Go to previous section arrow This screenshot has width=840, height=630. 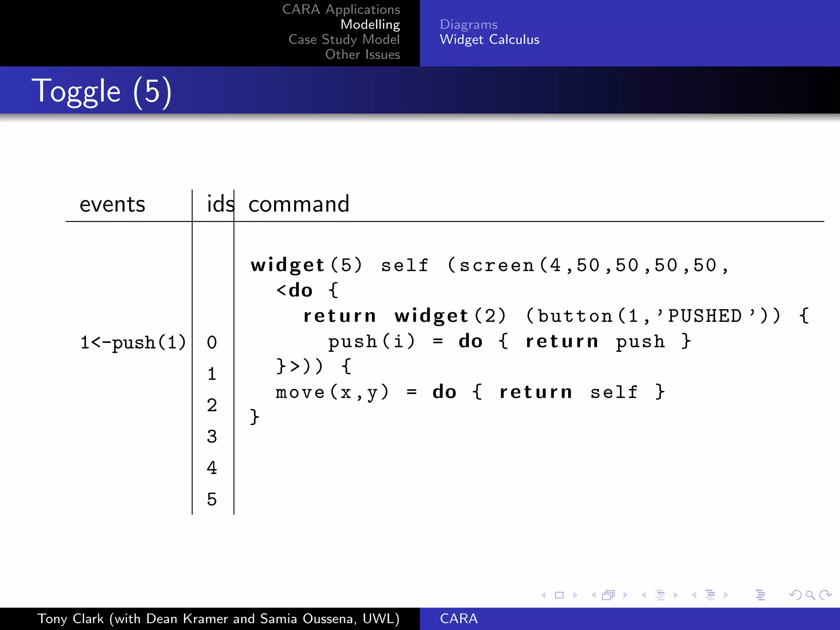click(694, 595)
